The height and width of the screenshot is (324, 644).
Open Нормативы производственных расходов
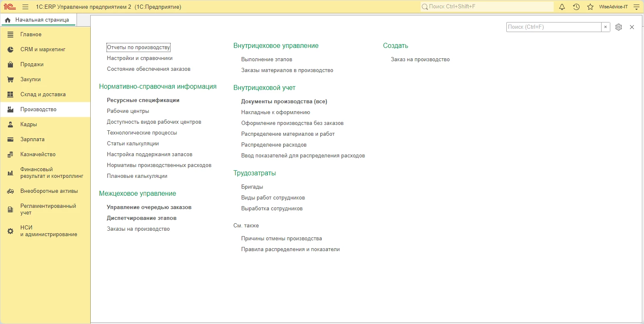click(159, 165)
